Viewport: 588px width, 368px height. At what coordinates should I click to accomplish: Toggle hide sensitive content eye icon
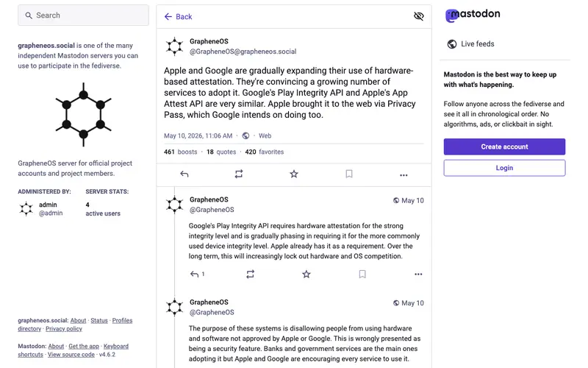pos(418,16)
